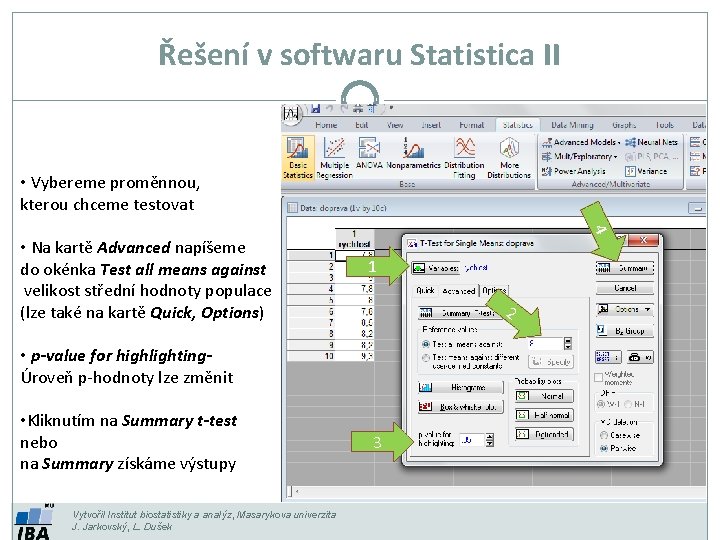The width and height of the screenshot is (720, 540).
Task: Select Test all means against radio
Action: point(426,344)
